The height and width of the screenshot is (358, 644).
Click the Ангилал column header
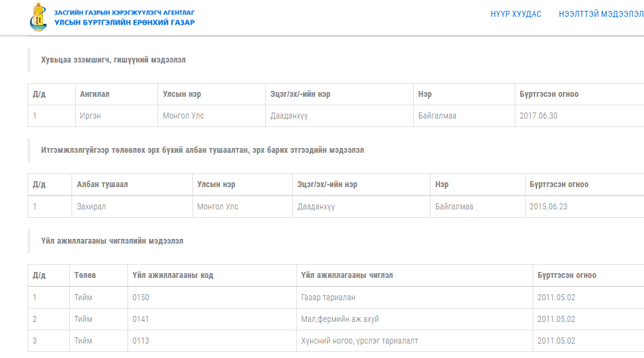click(95, 94)
